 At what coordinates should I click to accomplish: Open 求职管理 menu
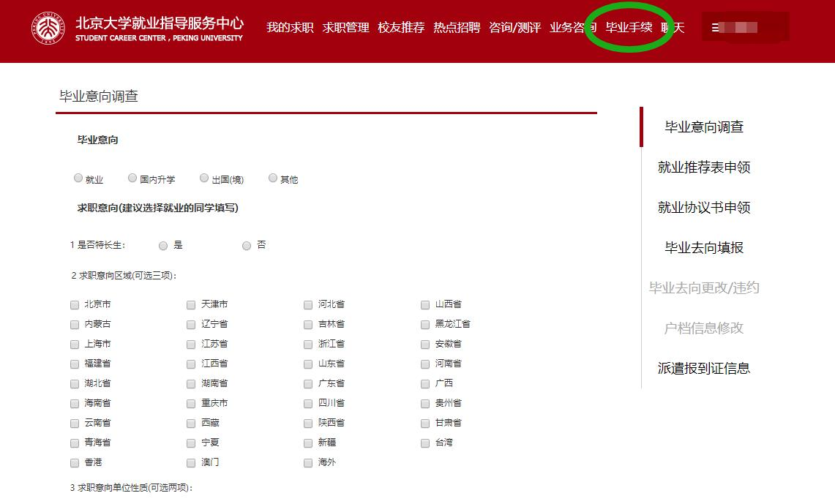tap(345, 28)
